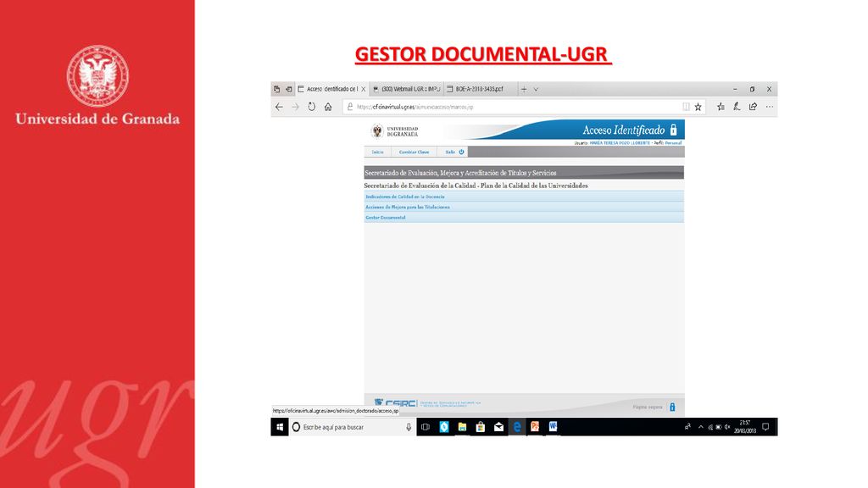This screenshot has width=868, height=488.
Task: Switch to the Webmail UGR tab
Action: pos(407,89)
